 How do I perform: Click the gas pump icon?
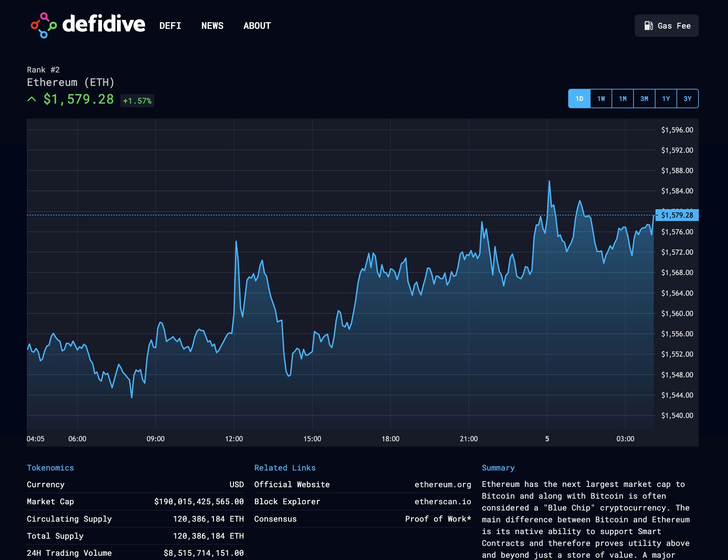coord(648,26)
